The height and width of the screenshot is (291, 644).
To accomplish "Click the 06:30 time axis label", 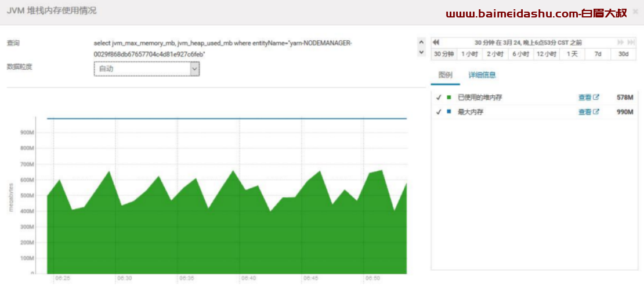I will 124,279.
